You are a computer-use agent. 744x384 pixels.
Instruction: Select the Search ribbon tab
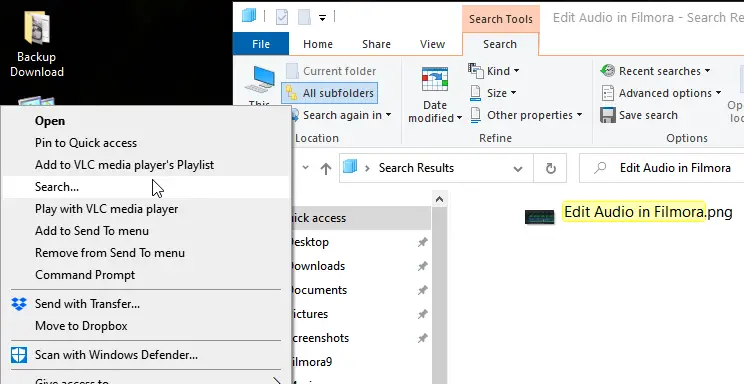point(500,44)
